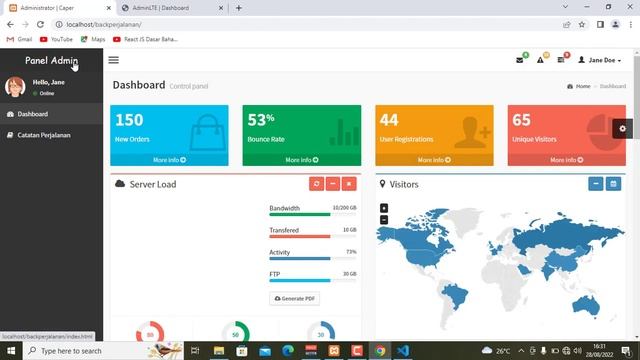The height and width of the screenshot is (360, 640).
Task: Select Dashboard in the sidebar
Action: (x=51, y=114)
